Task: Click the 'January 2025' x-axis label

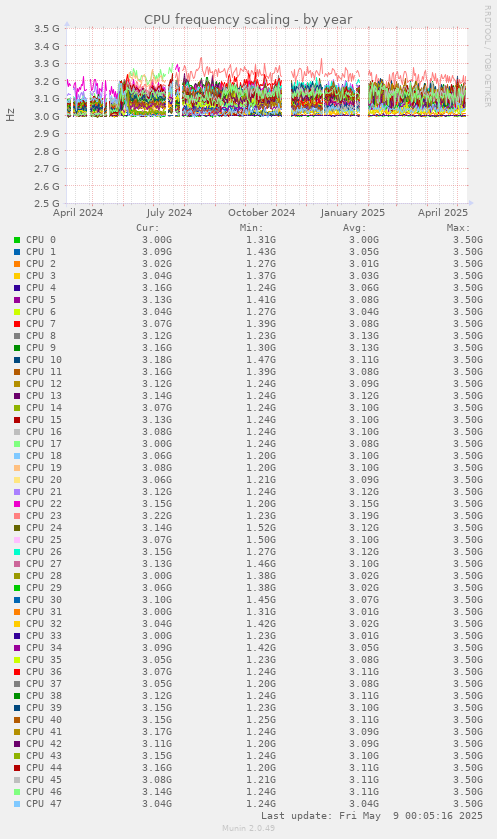Action: [x=353, y=212]
